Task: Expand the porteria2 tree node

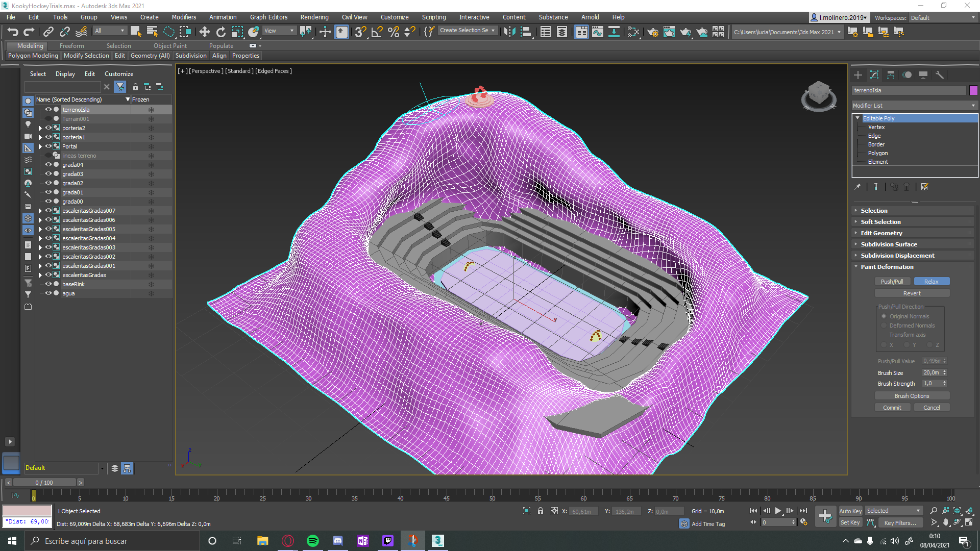Action: [x=40, y=128]
